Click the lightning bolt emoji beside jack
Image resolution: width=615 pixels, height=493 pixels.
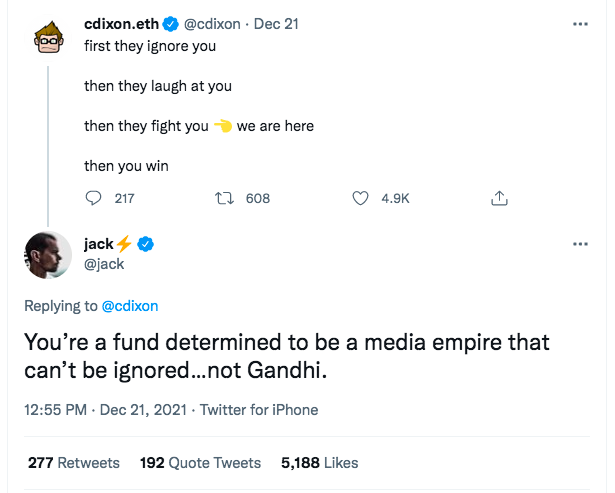pyautogui.click(x=124, y=244)
